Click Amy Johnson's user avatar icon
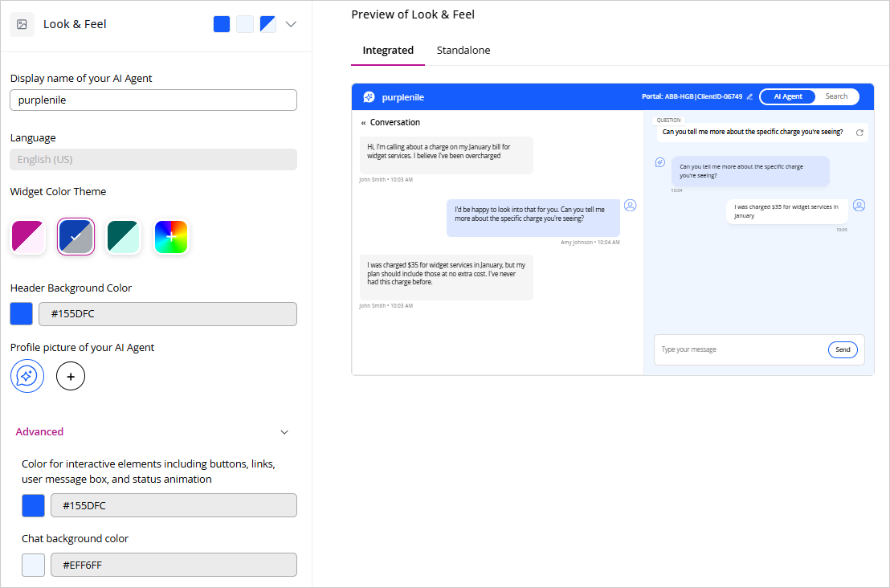The width and height of the screenshot is (890, 588). point(630,206)
